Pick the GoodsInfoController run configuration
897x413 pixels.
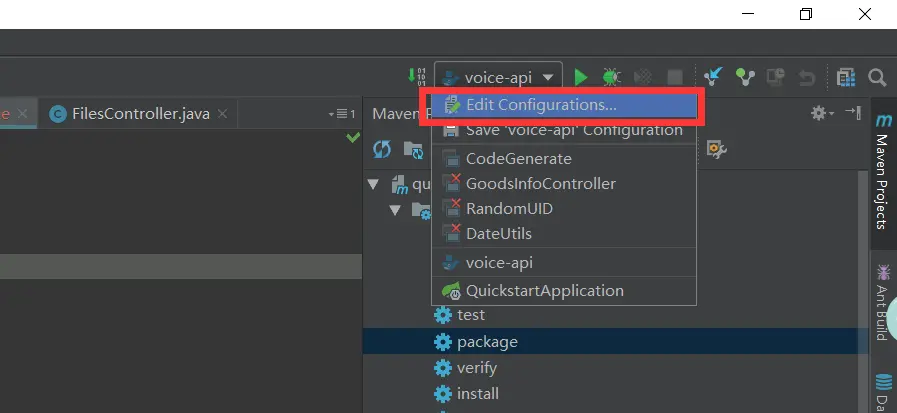click(x=563, y=184)
